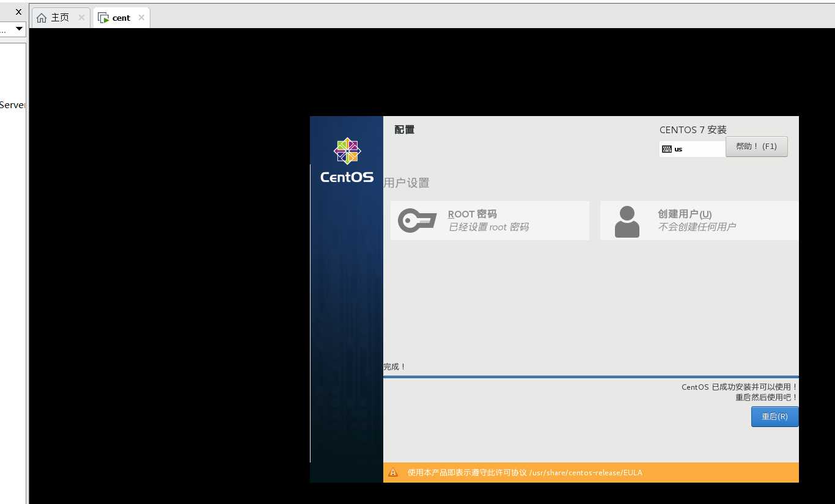Click the orange warning triangle icon

pyautogui.click(x=393, y=472)
